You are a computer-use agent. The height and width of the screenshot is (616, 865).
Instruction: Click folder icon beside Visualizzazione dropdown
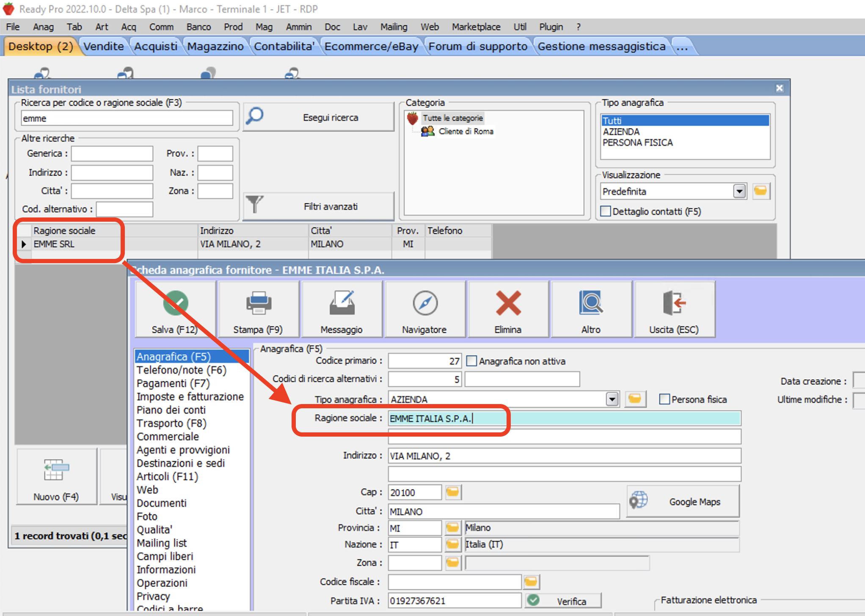[760, 191]
